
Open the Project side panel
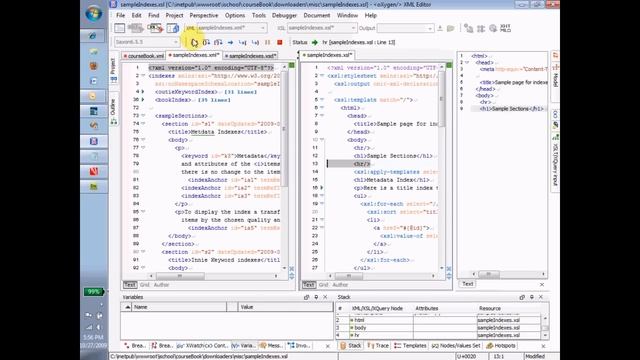pyautogui.click(x=113, y=70)
